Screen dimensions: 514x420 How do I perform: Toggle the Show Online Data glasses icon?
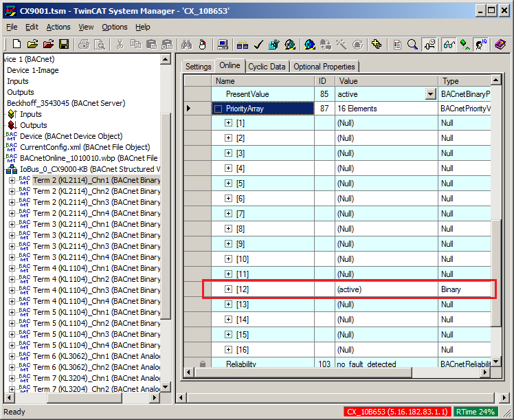449,44
